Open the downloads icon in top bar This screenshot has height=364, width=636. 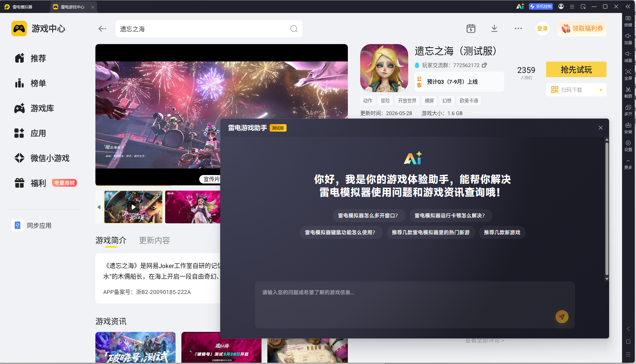coord(494,29)
